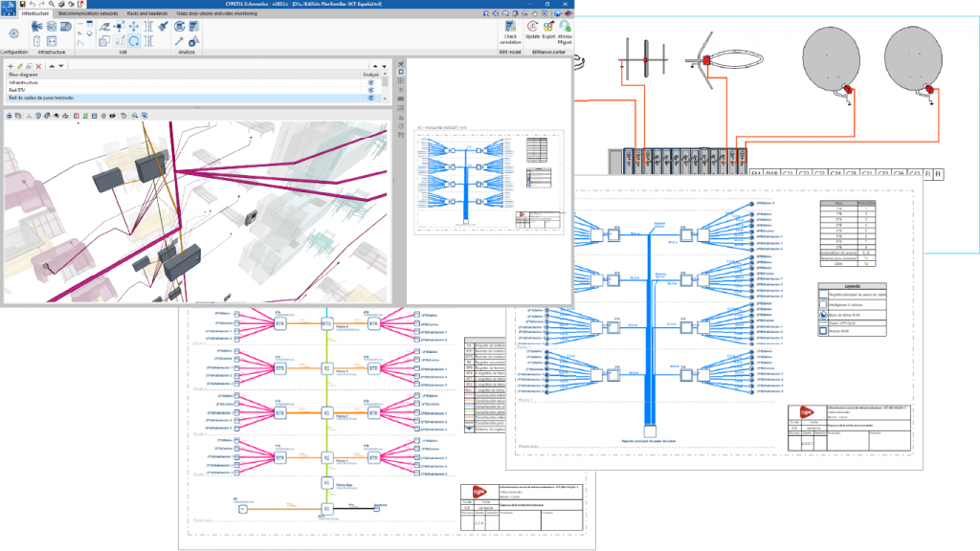
Task: Move selected diagram up with arrow
Action: pyautogui.click(x=52, y=66)
